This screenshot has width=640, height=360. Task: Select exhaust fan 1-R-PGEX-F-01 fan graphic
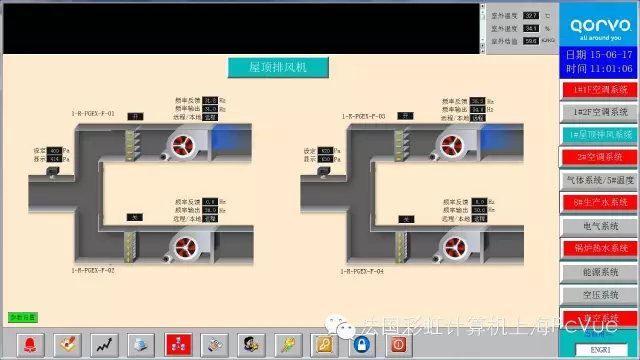182,146
